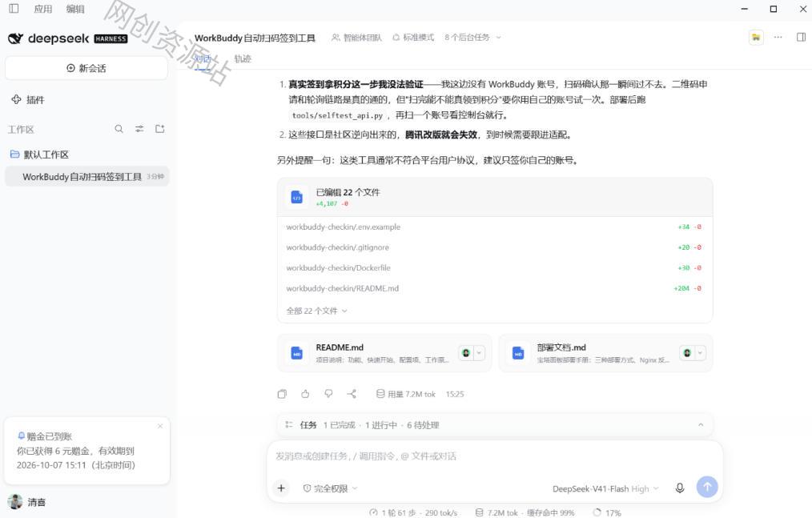Open DeepSeek-V41-Flash model selector dropdown

(605, 488)
